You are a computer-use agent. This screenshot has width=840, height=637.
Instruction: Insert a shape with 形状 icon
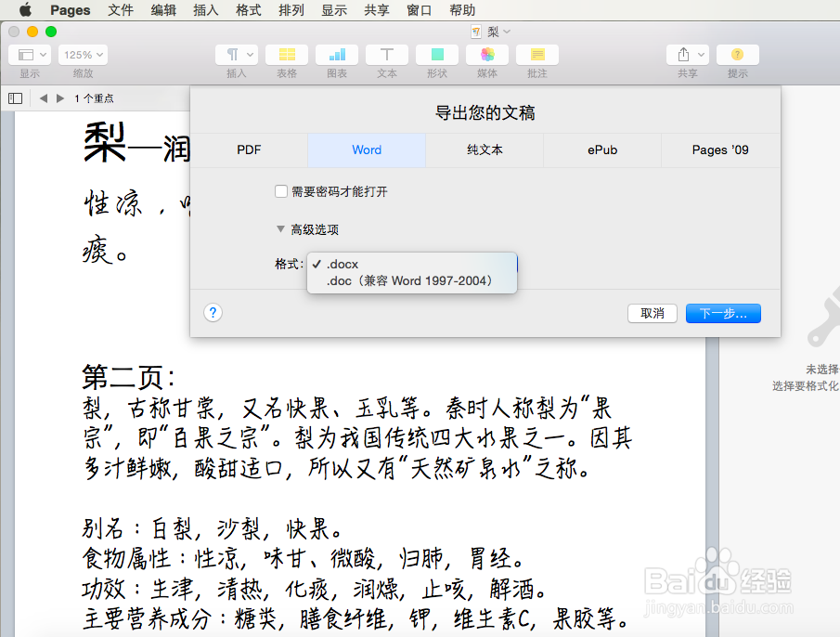point(437,55)
